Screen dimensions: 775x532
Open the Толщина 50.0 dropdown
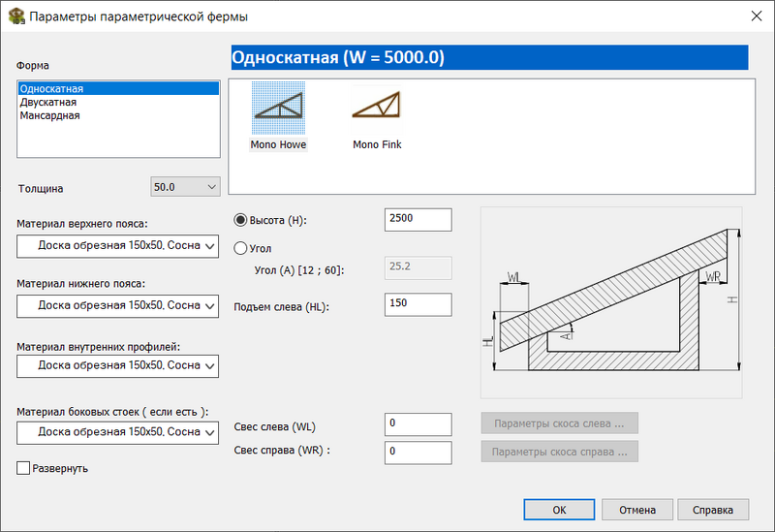185,187
